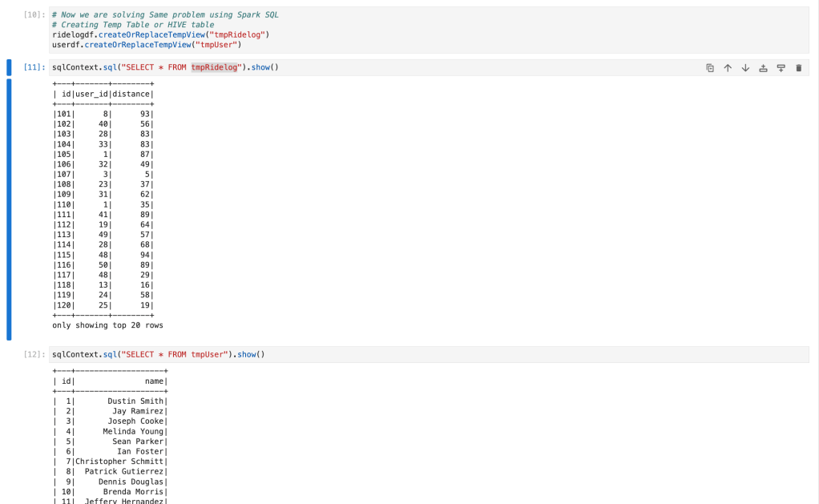This screenshot has height=504, width=819.
Task: Click the [12] execution prompt
Action: click(x=34, y=354)
